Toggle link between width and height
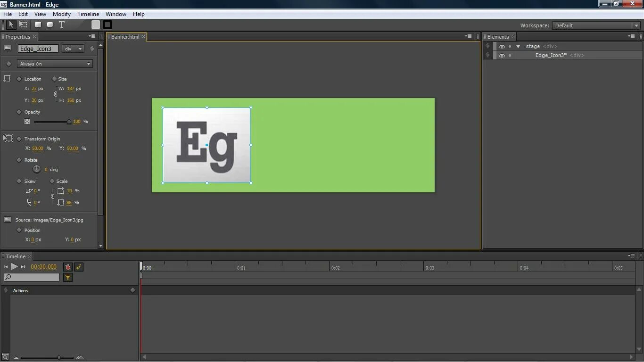 [56, 94]
